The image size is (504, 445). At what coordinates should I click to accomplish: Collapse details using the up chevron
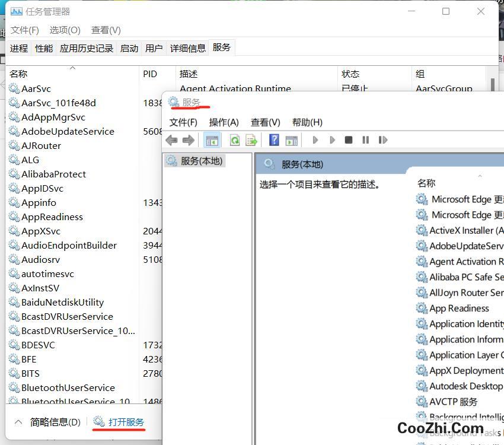18,422
